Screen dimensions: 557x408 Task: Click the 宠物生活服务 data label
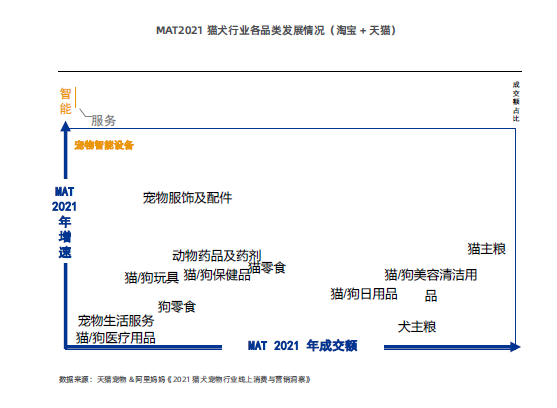[x=116, y=321]
